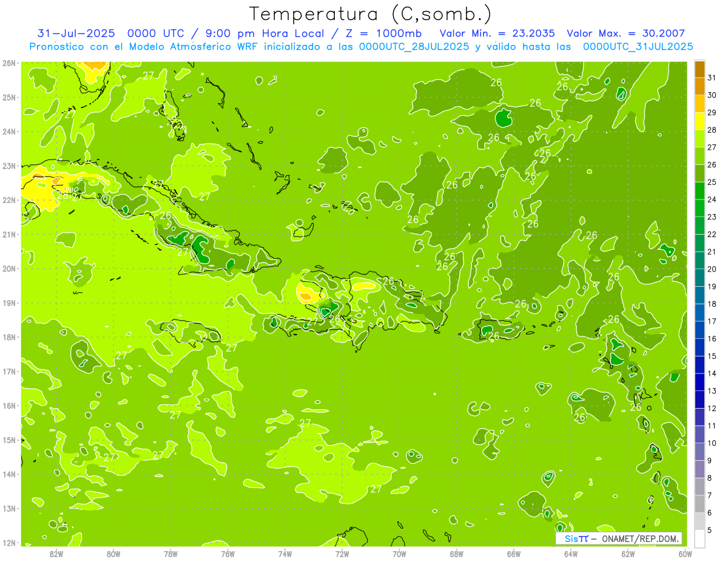Pick the orange legend swatch between 30 and 31
Screen dimensions: 728x562
click(699, 86)
